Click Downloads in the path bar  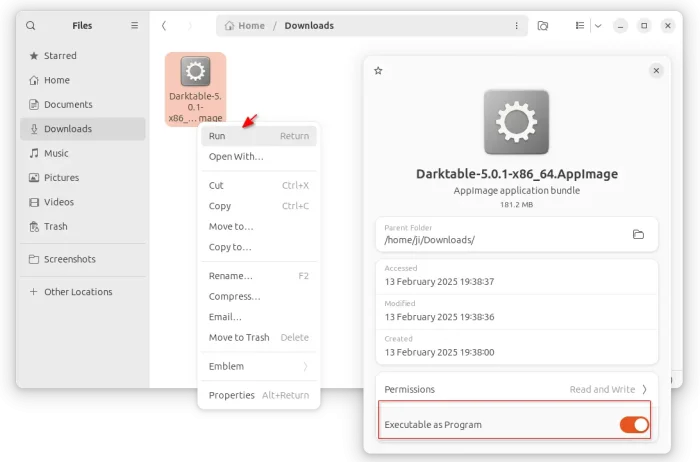[x=309, y=26]
